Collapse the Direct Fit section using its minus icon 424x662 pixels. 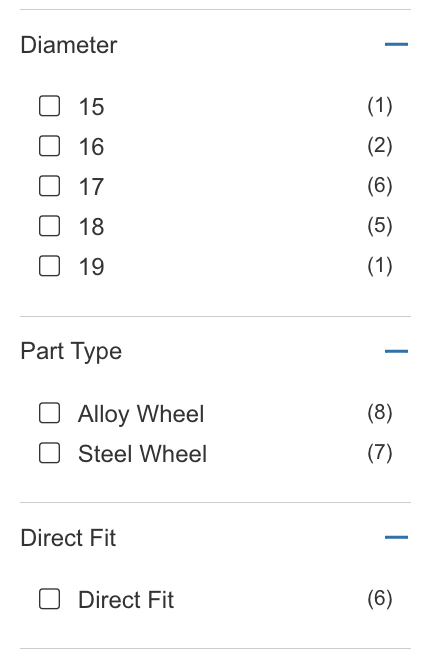point(396,537)
